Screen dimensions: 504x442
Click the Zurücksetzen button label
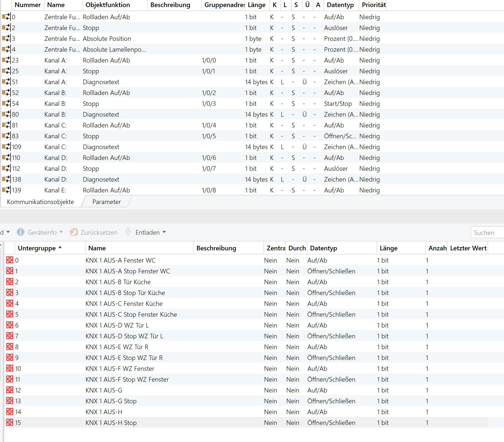click(x=99, y=233)
